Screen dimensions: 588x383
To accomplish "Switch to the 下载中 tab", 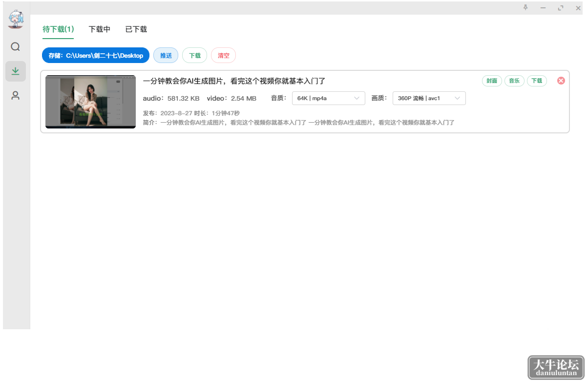I will click(x=100, y=29).
